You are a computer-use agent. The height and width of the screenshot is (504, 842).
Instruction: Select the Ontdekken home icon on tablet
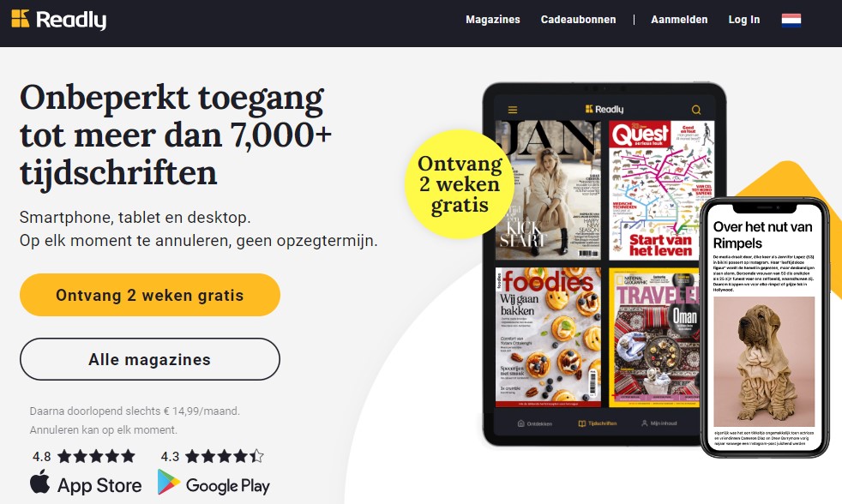(520, 423)
